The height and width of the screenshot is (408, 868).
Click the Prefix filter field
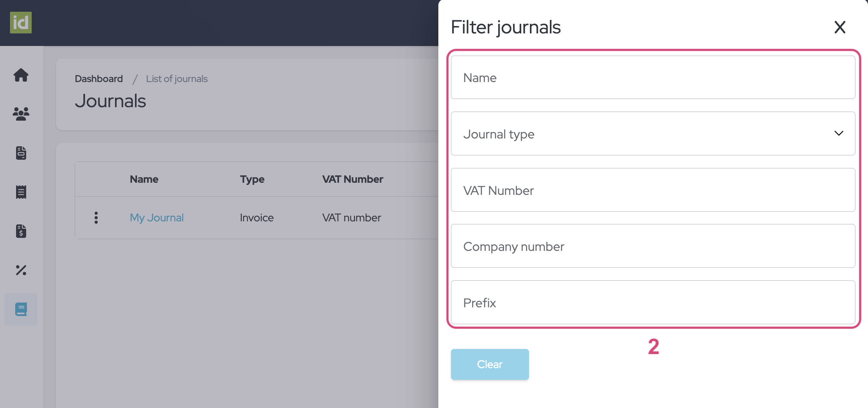pyautogui.click(x=652, y=303)
